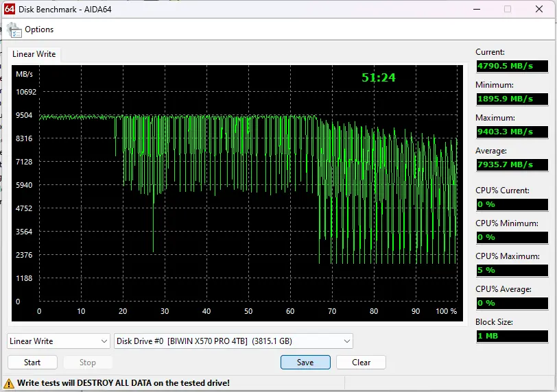Open the Disk Drive #0 BIWIN selector

click(x=233, y=341)
